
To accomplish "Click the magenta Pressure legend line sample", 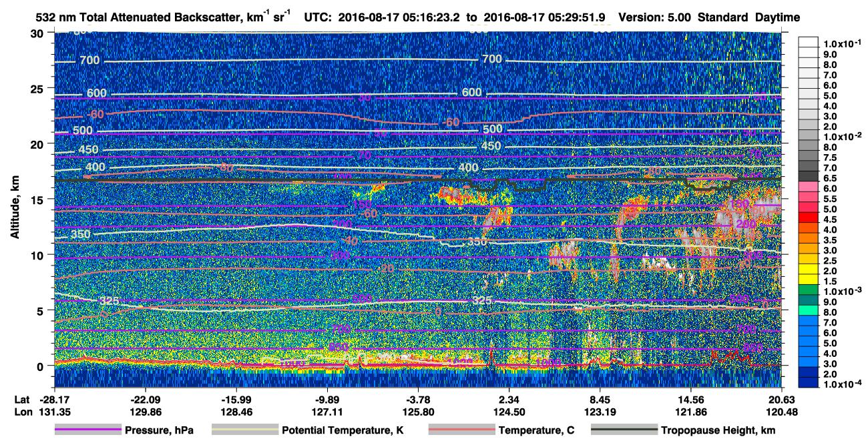I will (87, 430).
